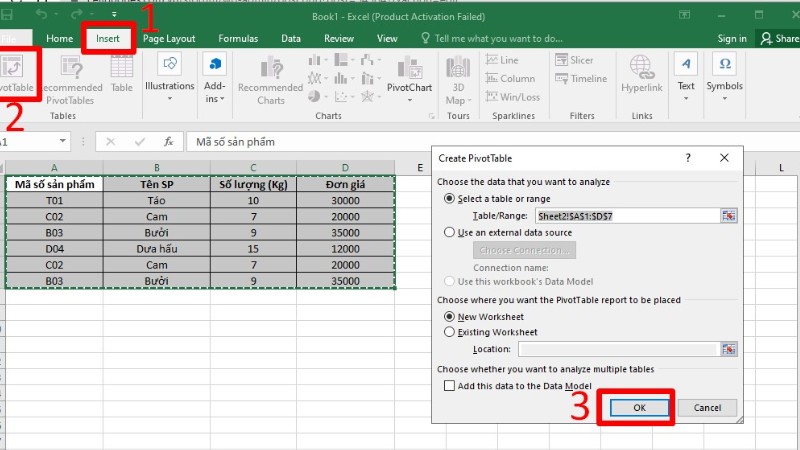Image resolution: width=800 pixels, height=450 pixels.
Task: Select the Existing Worksheet option
Action: 449,331
